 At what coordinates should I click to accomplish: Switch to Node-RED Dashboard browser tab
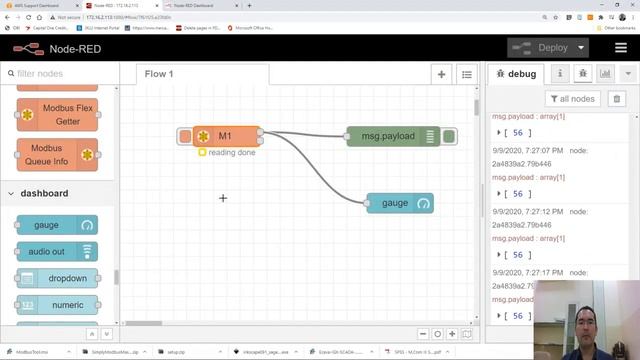tap(201, 6)
